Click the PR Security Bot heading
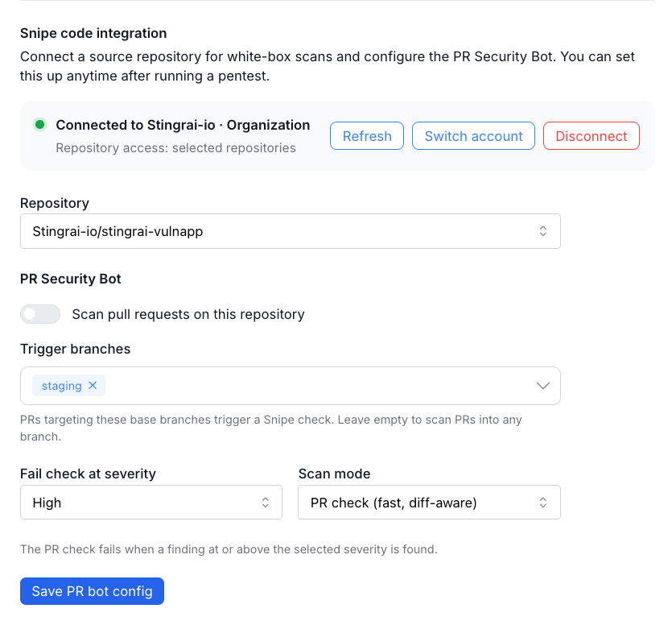The image size is (672, 625). pyautogui.click(x=71, y=279)
